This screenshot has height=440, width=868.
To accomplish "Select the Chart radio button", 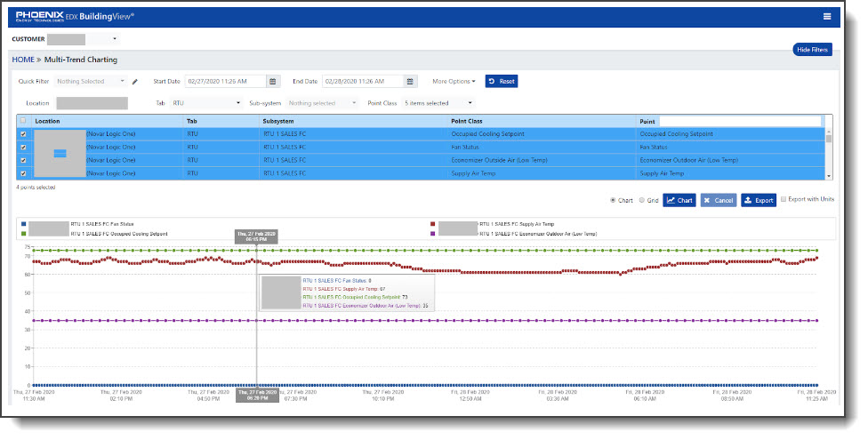I will pos(613,200).
